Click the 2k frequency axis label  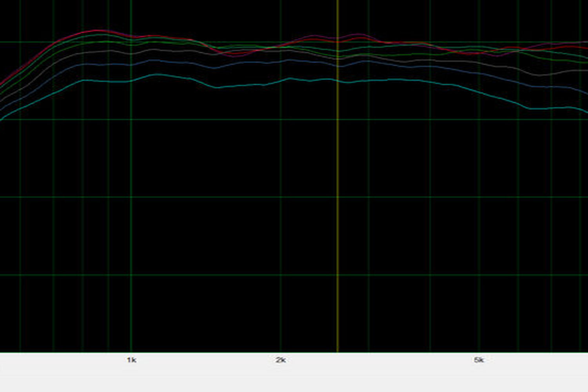(280, 360)
